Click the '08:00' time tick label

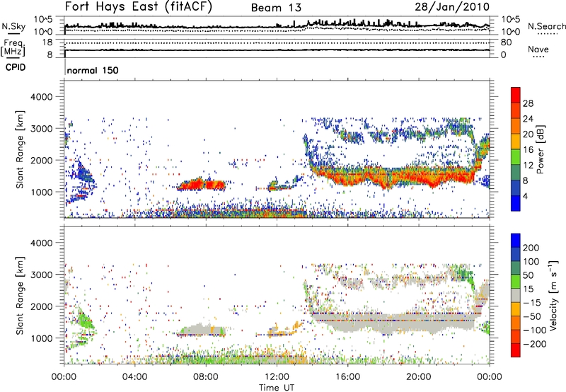pos(206,377)
